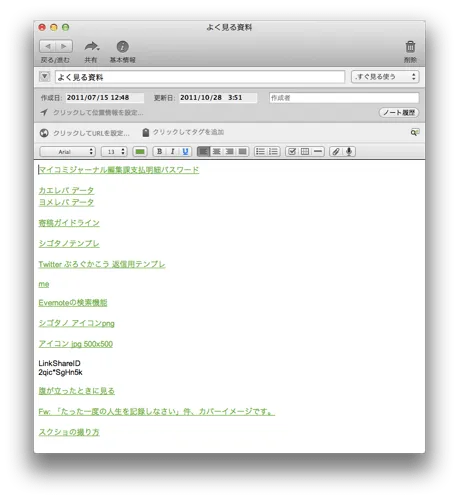Toggle underline text formatting
The image size is (459, 500).
click(x=185, y=152)
